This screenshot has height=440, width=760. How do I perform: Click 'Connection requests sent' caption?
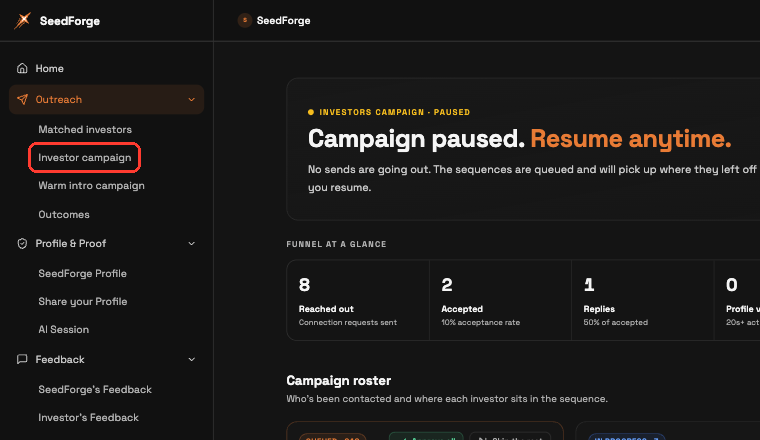(348, 322)
